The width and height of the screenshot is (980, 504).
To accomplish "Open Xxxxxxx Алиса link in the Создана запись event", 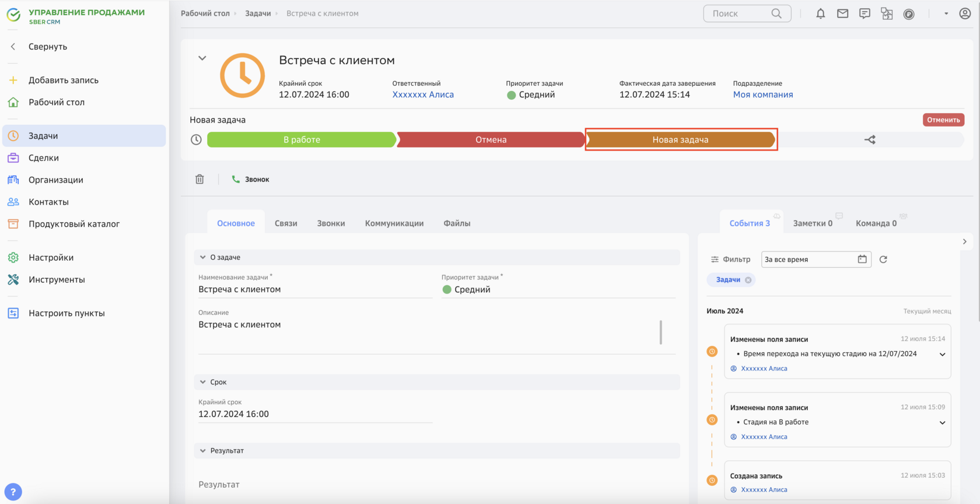I will 764,490.
